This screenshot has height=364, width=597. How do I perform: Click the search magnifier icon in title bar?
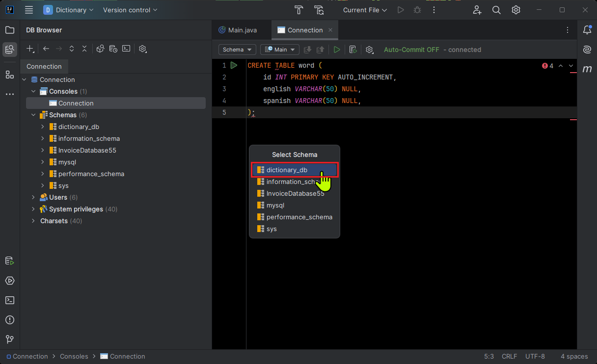496,10
